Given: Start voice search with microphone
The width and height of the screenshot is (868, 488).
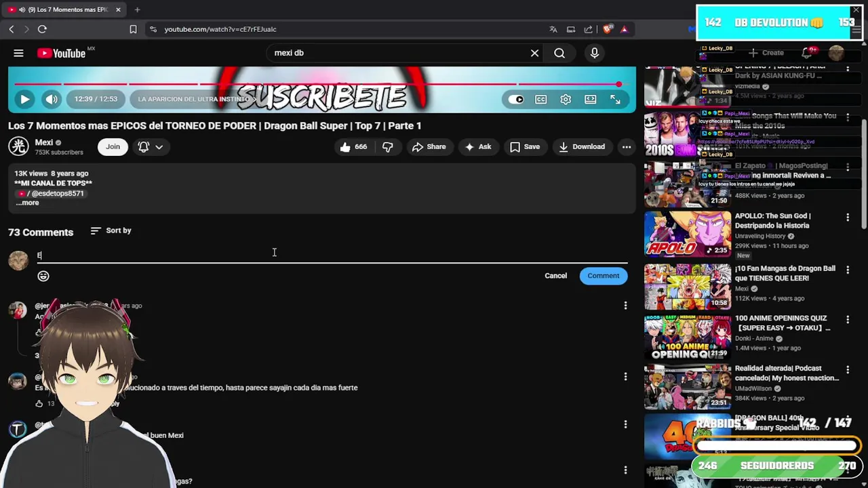Looking at the screenshot, I should click(x=595, y=53).
